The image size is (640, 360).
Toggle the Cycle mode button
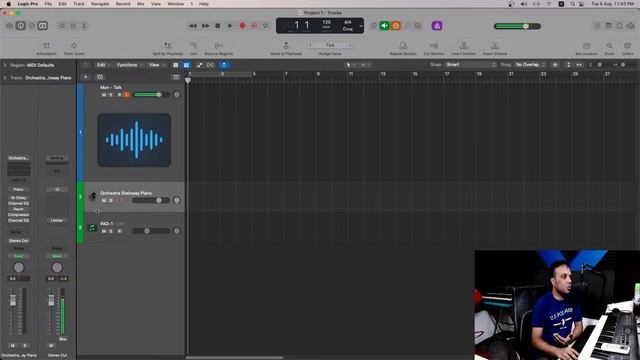pyautogui.click(x=266, y=26)
